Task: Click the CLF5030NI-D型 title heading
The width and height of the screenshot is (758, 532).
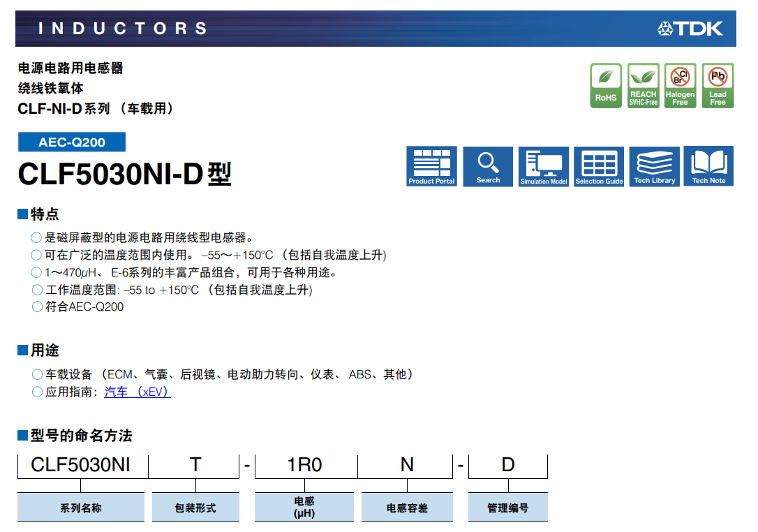Action: click(124, 175)
